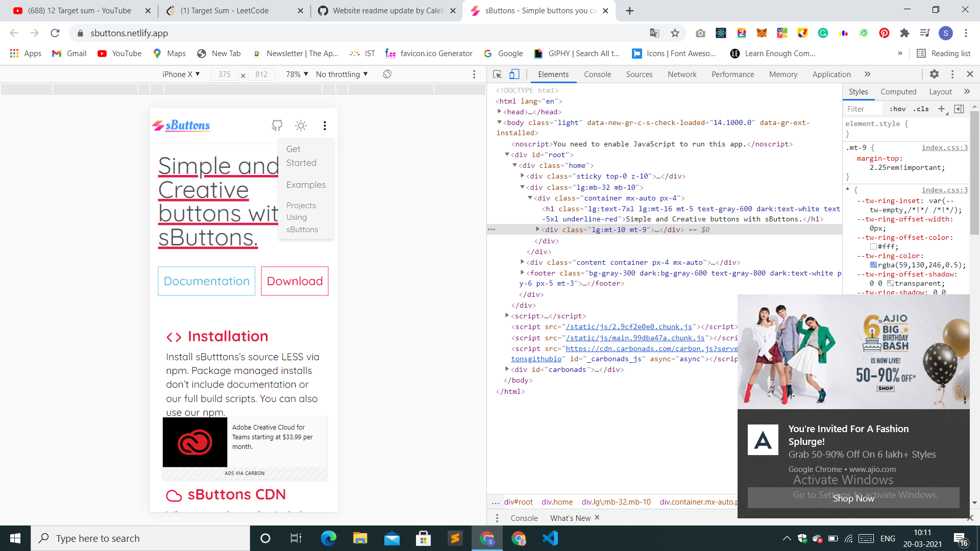Open the GitHub icon in sButtons header
Screen dimensions: 980x551
[x=277, y=126]
